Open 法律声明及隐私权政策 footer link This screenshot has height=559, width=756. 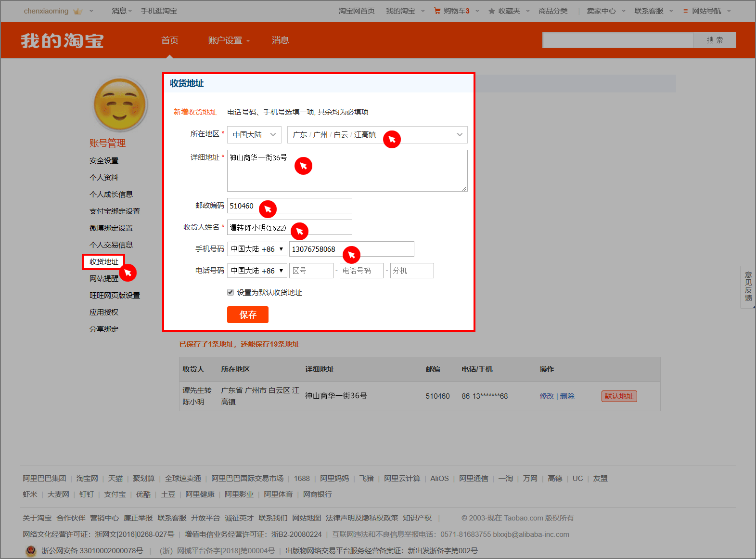362,518
